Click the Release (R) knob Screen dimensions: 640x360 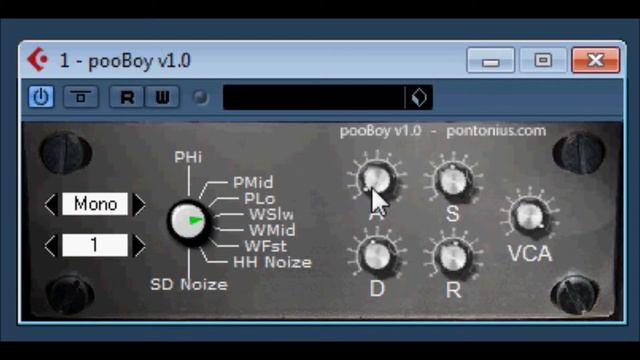[x=453, y=256]
